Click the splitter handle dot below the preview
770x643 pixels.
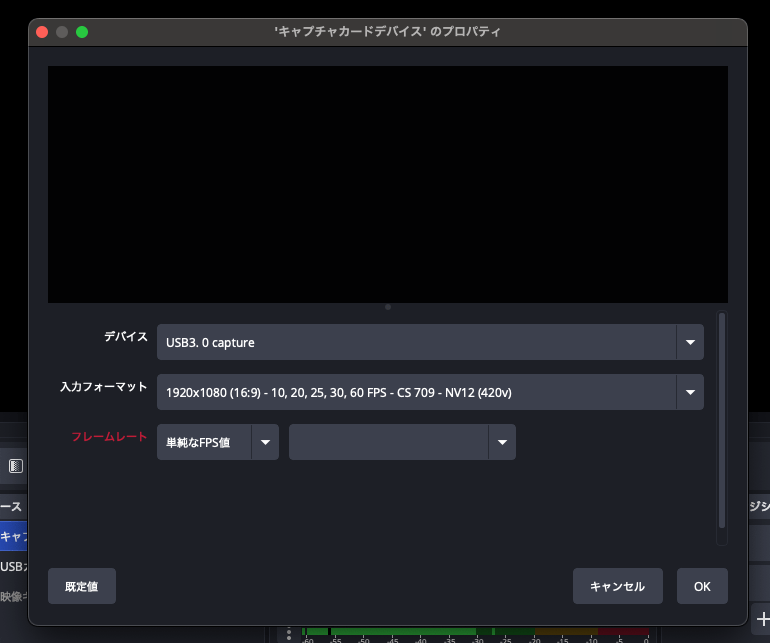(388, 307)
